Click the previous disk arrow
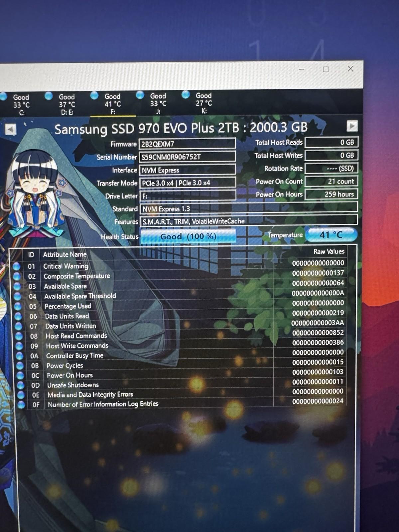 [11, 129]
